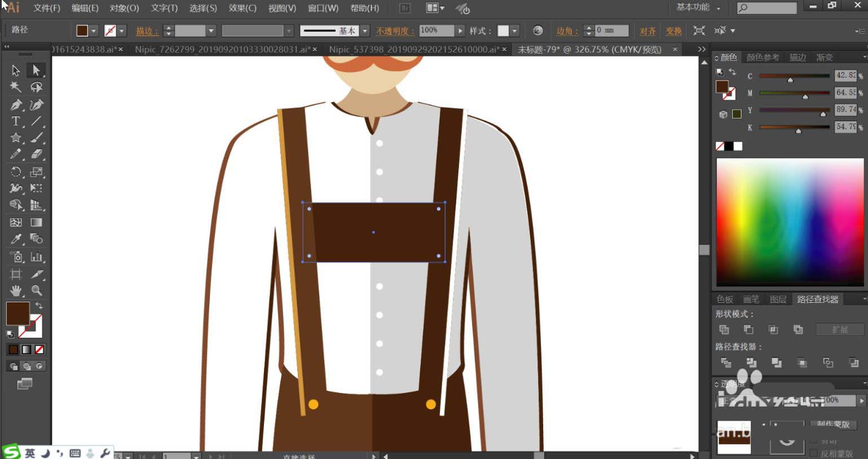Click the search field in title bar
This screenshot has height=459, width=868.
click(x=772, y=8)
